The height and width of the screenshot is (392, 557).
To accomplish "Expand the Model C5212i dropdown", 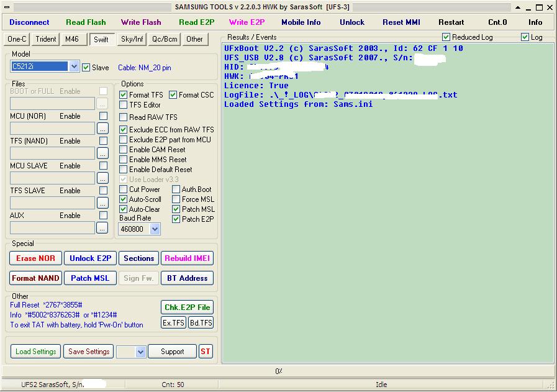I will pyautogui.click(x=74, y=66).
